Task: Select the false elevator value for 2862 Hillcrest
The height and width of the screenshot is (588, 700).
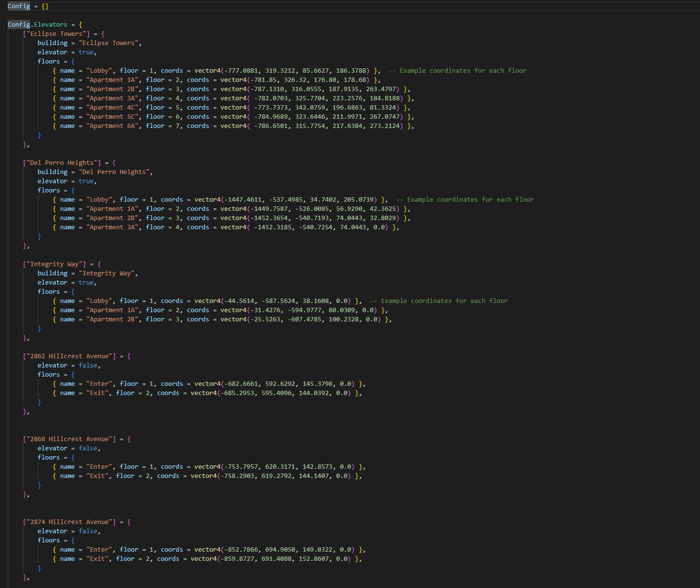Action: point(88,365)
